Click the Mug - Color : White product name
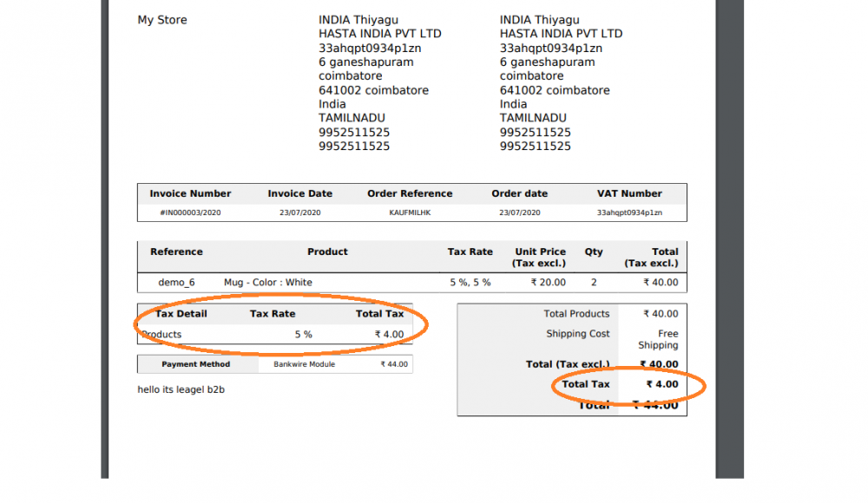 coord(267,283)
